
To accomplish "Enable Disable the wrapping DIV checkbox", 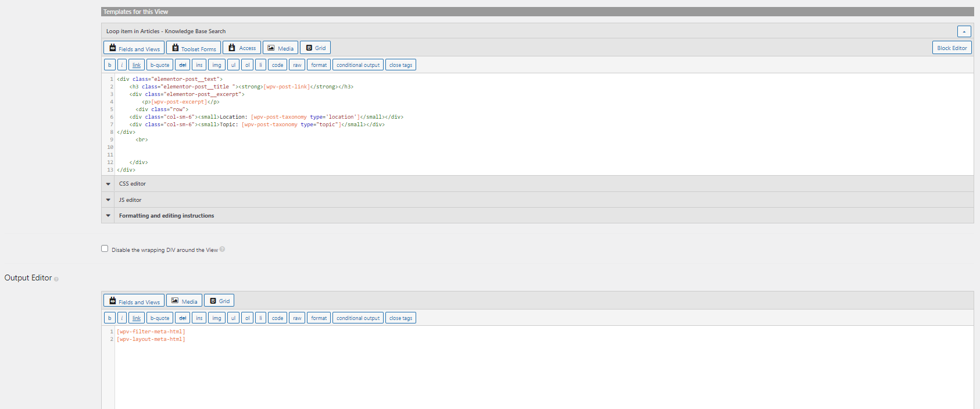I will [105, 249].
